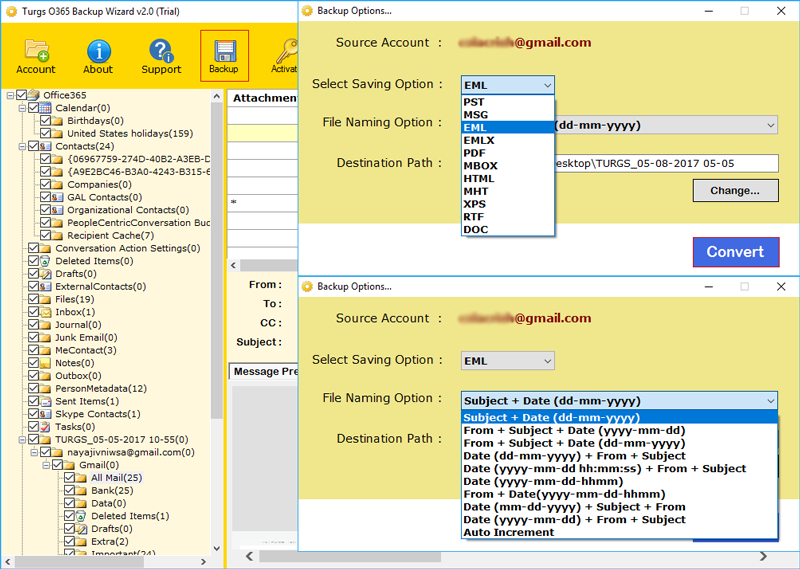The image size is (800, 569).
Task: Click the Message Preview tab header
Action: pyautogui.click(x=264, y=372)
